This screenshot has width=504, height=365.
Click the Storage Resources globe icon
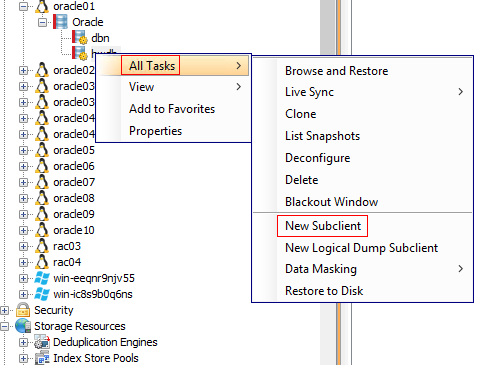pos(23,326)
